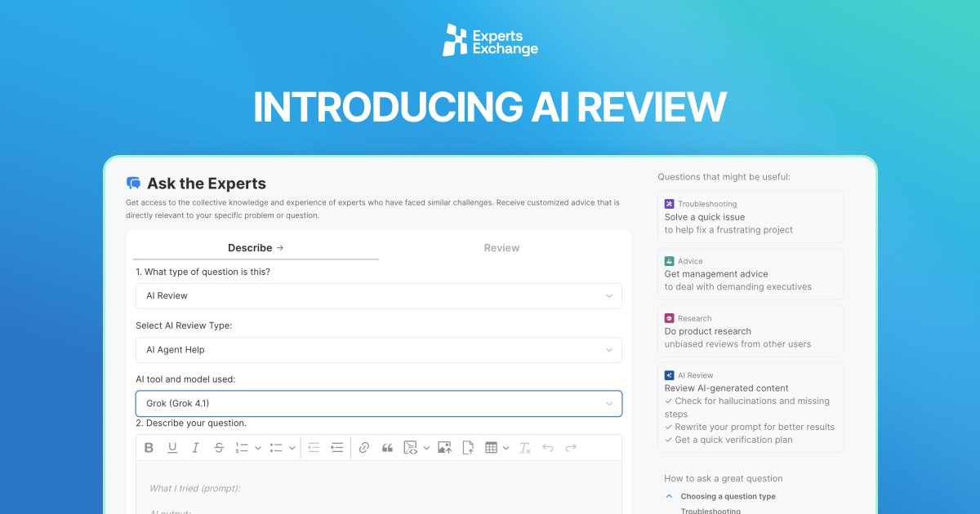Viewport: 980px width, 514px height.
Task: Select the Get management advice suggestion
Action: pyautogui.click(x=750, y=274)
